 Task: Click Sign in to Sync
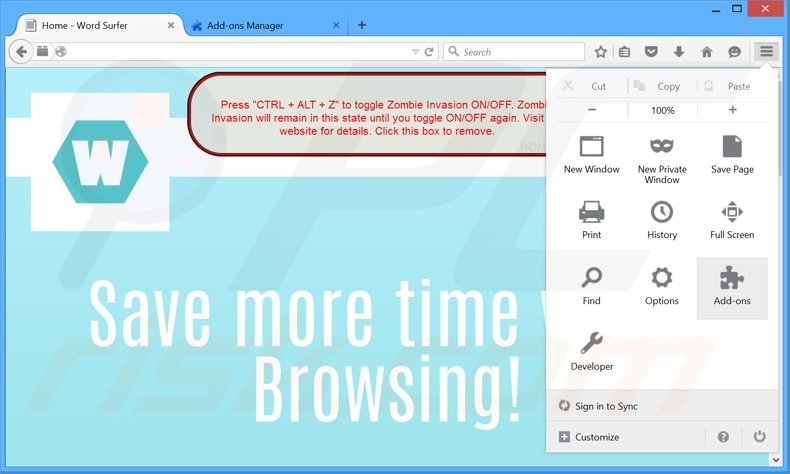pos(606,406)
